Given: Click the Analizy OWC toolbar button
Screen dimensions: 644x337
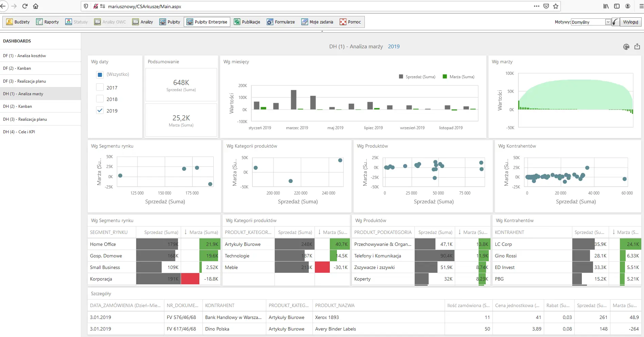Looking at the screenshot, I should pos(110,22).
